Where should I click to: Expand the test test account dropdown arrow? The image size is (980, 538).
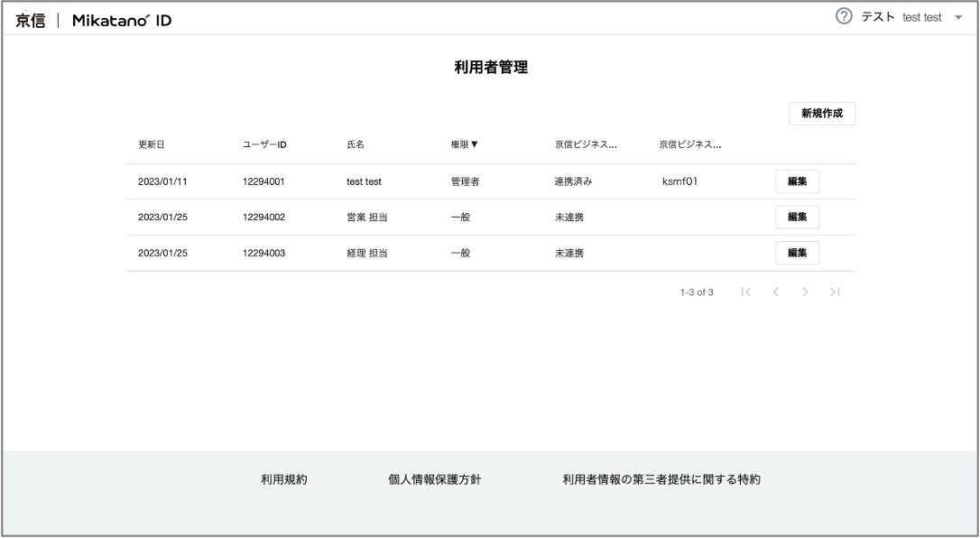pos(958,17)
